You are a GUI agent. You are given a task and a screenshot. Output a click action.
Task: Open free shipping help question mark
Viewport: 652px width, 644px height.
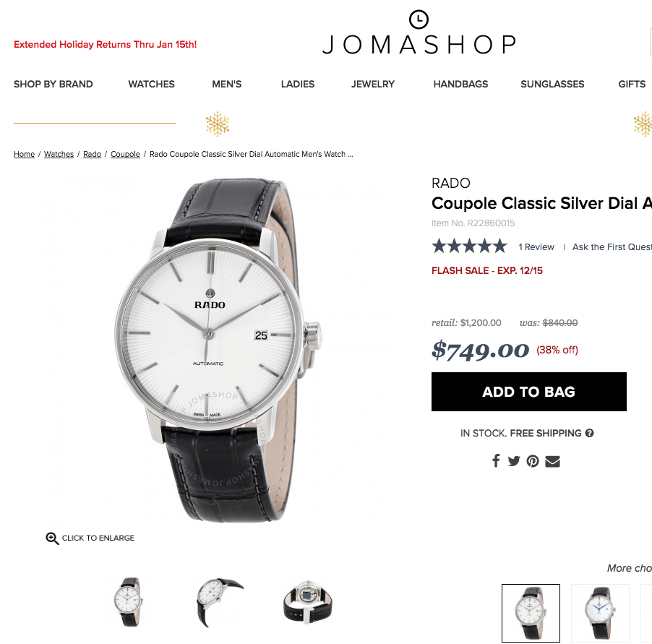589,433
